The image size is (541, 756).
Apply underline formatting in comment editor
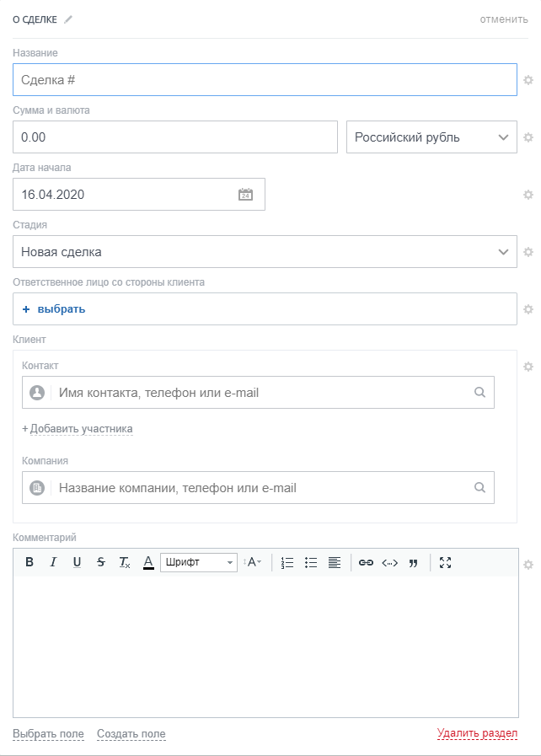pyautogui.click(x=77, y=562)
